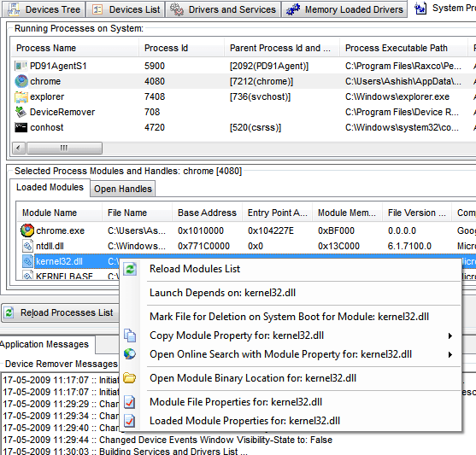476x455 pixels.
Task: Select the Loaded Modules tab
Action: 50,187
